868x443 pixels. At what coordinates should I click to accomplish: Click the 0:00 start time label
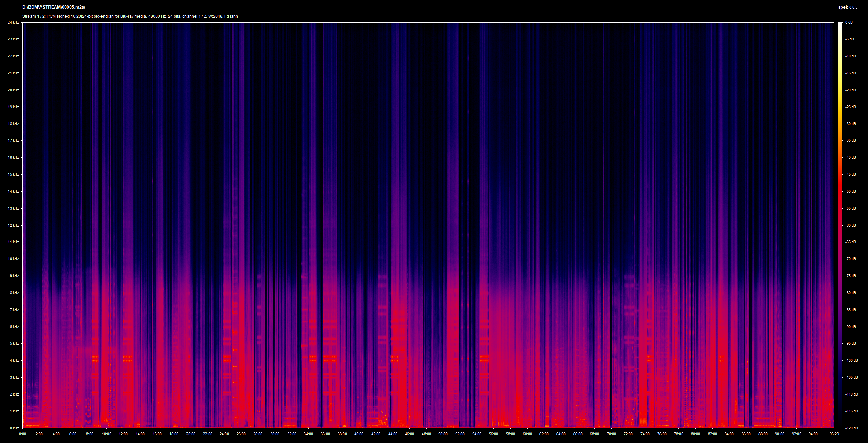(22, 434)
